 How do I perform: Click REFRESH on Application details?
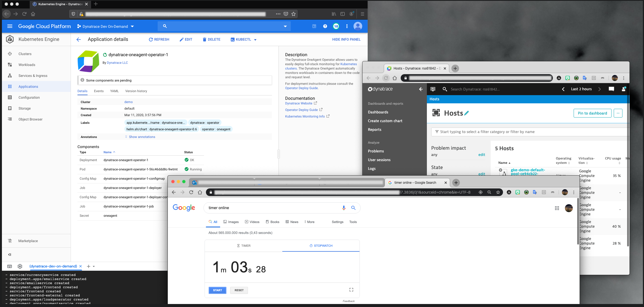pos(159,40)
